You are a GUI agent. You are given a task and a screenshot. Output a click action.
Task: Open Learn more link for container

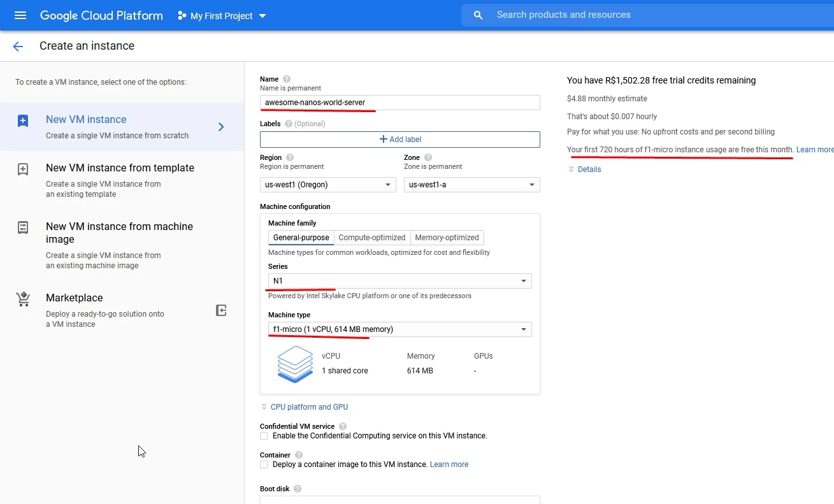(x=449, y=464)
